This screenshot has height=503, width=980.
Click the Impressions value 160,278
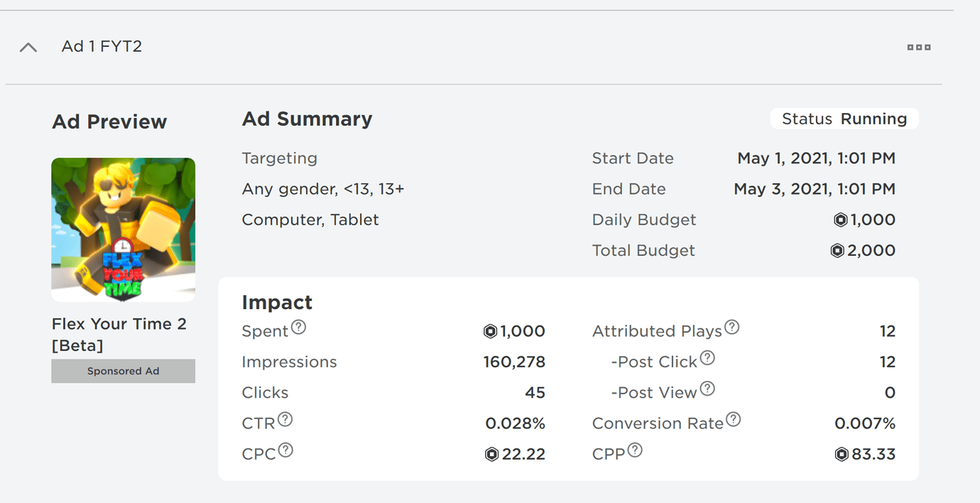click(514, 362)
